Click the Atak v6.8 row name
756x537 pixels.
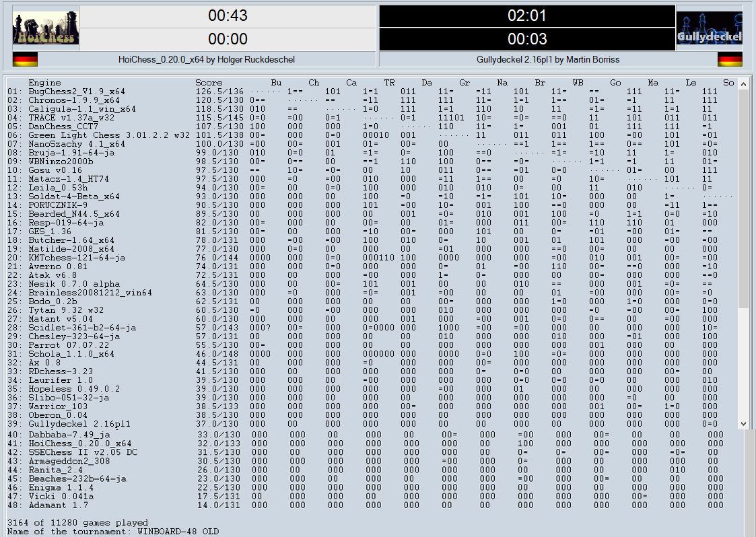click(53, 275)
